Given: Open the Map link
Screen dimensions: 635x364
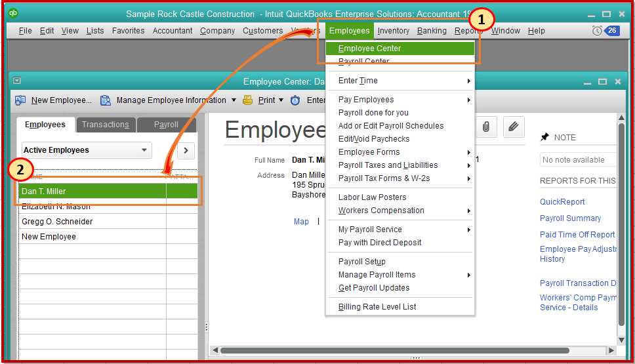Looking at the screenshot, I should (x=301, y=222).
